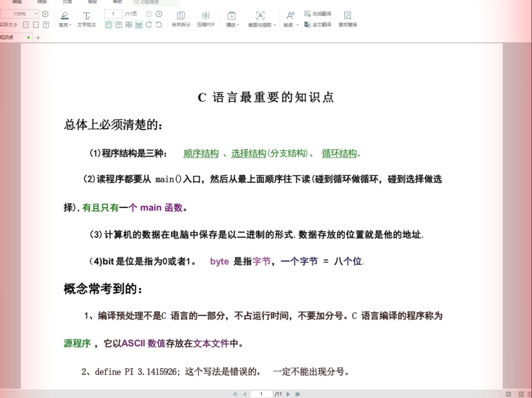Click the page number input field in toolbar
The height and width of the screenshot is (398, 532).
coord(113,14)
